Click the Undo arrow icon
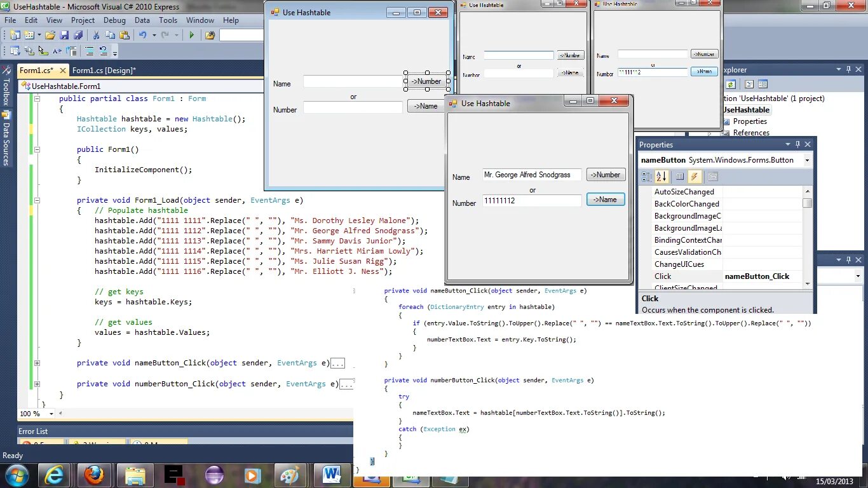 click(x=142, y=35)
